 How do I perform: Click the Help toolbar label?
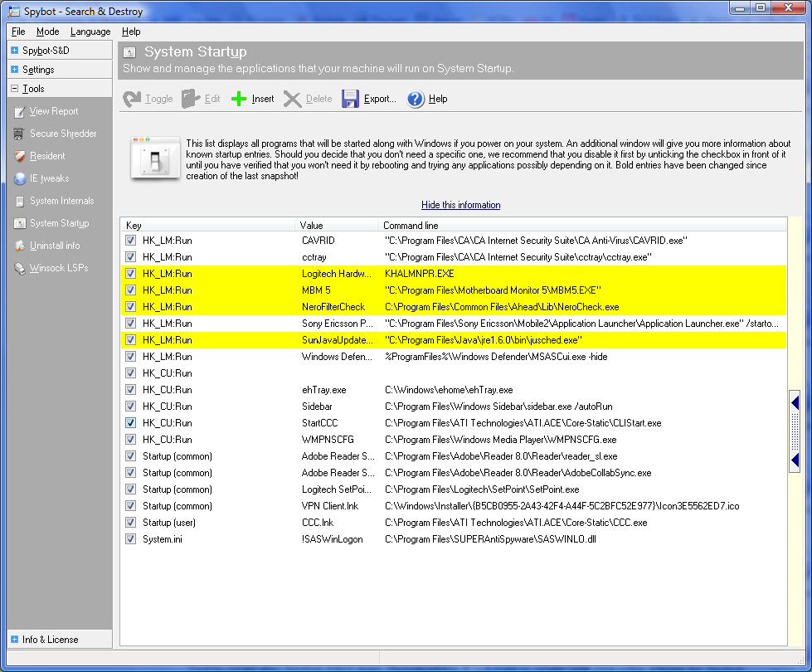(x=438, y=99)
